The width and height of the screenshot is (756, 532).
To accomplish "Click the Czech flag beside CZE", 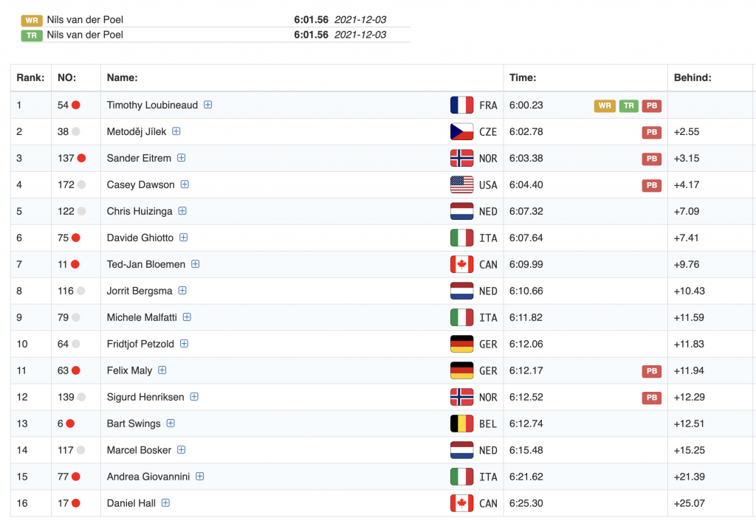I will [461, 132].
